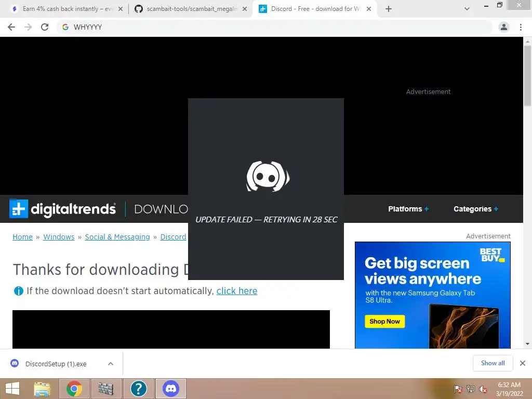Reload the page with the refresh icon
This screenshot has width=532, height=399.
coord(45,27)
